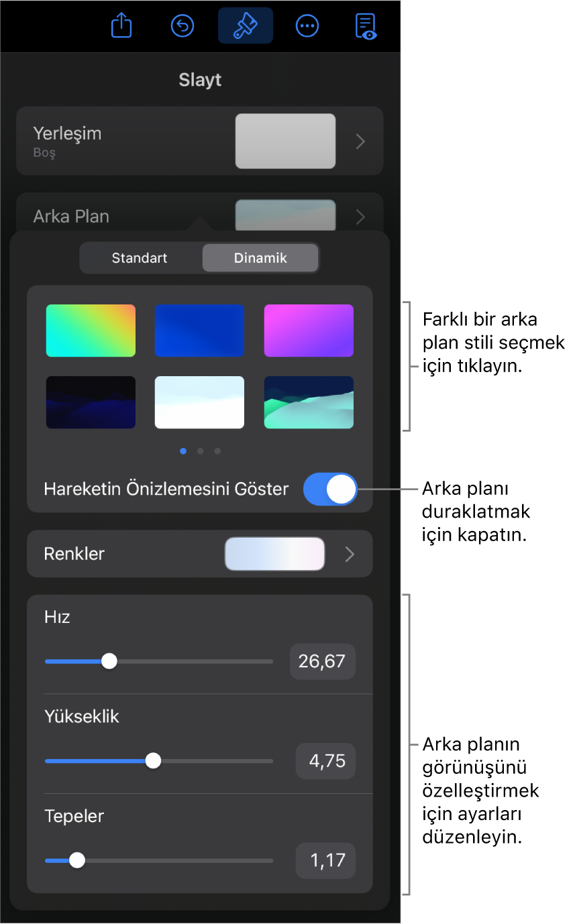
Task: Tap the Yükseklik label
Action: [82, 717]
